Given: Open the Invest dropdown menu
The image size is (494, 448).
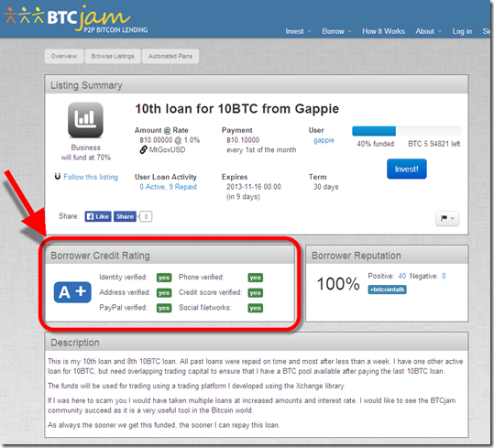Looking at the screenshot, I should coord(298,31).
